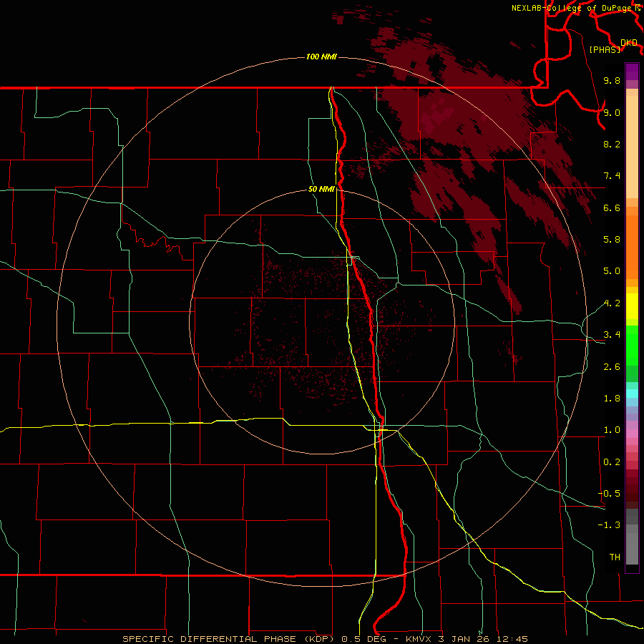
Task: Click the NEXLAB-College of DuPage credit text
Action: point(571,8)
